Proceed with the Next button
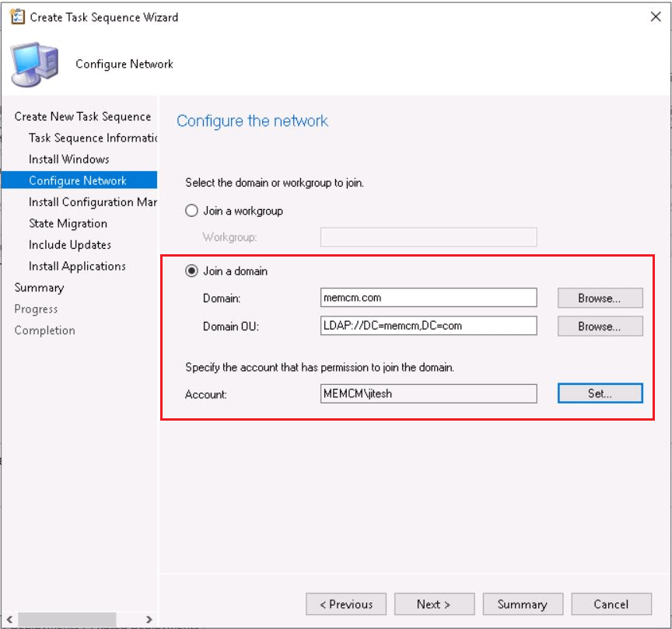Screen dimensions: 672x629 pos(434,604)
